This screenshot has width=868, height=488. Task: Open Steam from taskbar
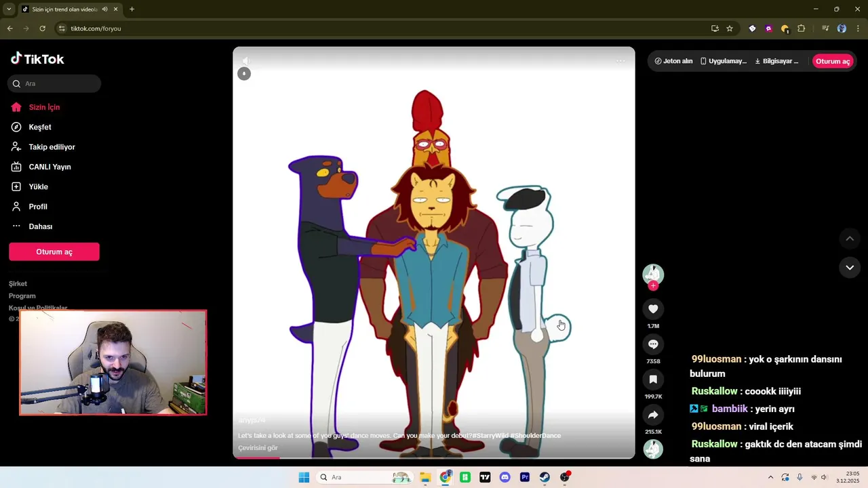click(x=545, y=477)
